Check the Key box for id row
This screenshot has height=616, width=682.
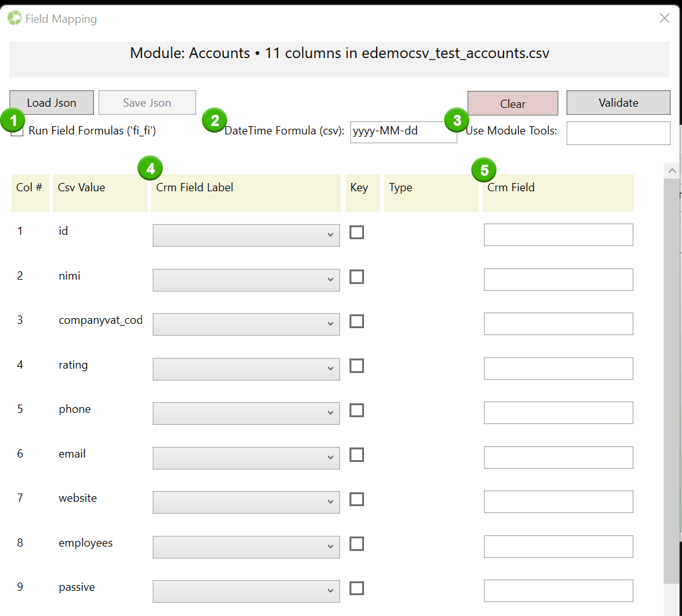pyautogui.click(x=356, y=232)
